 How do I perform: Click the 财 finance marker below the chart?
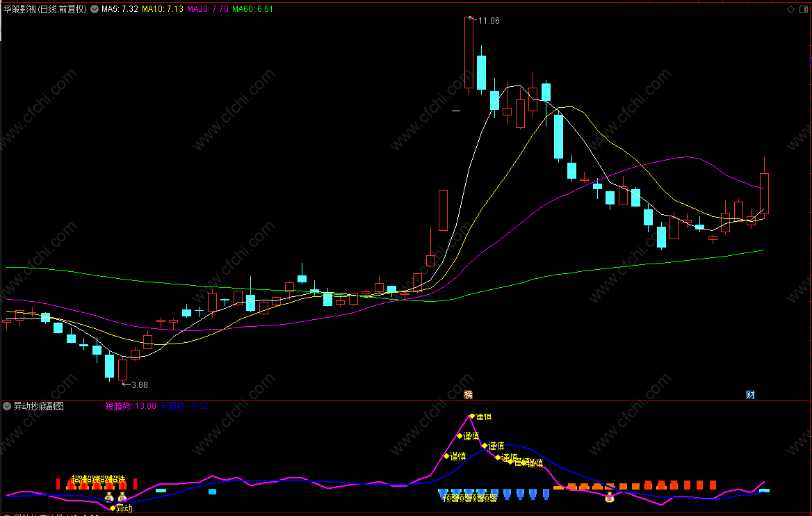tap(750, 395)
